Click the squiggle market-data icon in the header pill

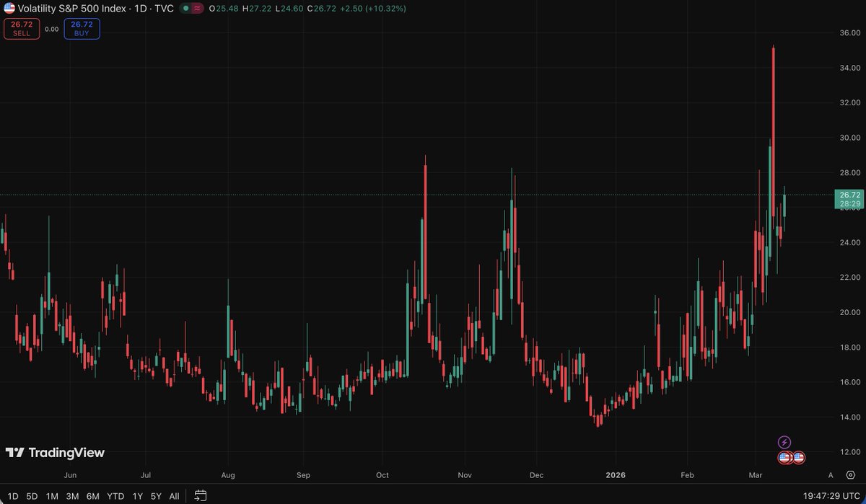(x=197, y=8)
